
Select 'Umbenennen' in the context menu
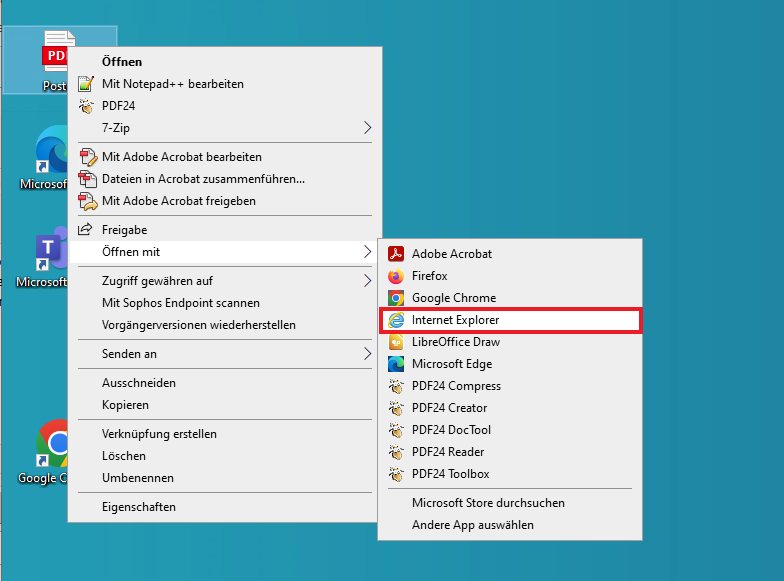[x=138, y=478]
